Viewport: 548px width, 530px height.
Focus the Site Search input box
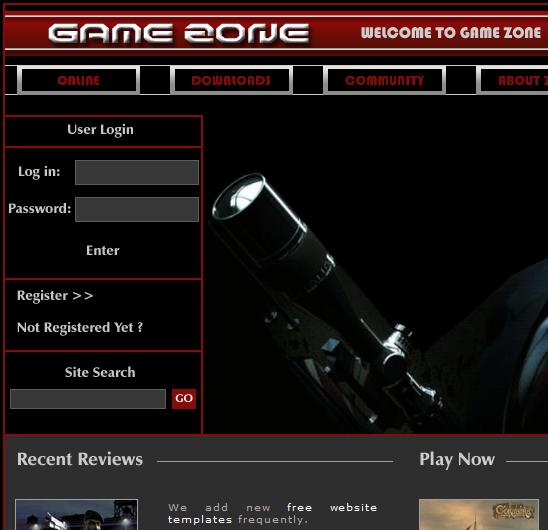click(88, 399)
